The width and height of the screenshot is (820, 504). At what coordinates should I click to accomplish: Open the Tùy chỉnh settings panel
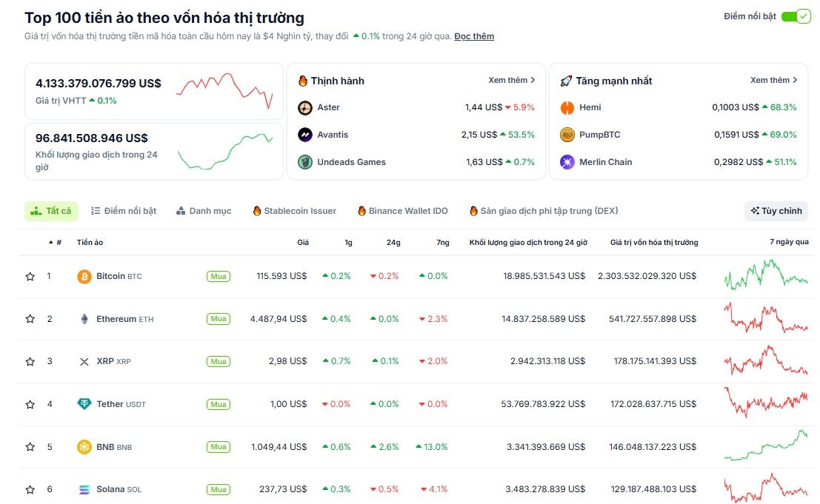click(776, 211)
